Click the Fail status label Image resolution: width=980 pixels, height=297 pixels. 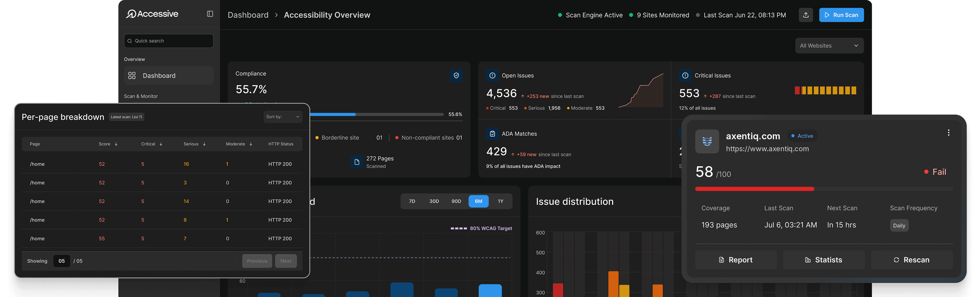point(935,172)
